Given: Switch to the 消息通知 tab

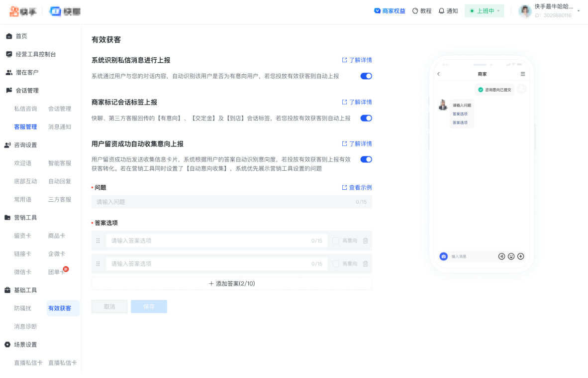Looking at the screenshot, I should coord(59,126).
